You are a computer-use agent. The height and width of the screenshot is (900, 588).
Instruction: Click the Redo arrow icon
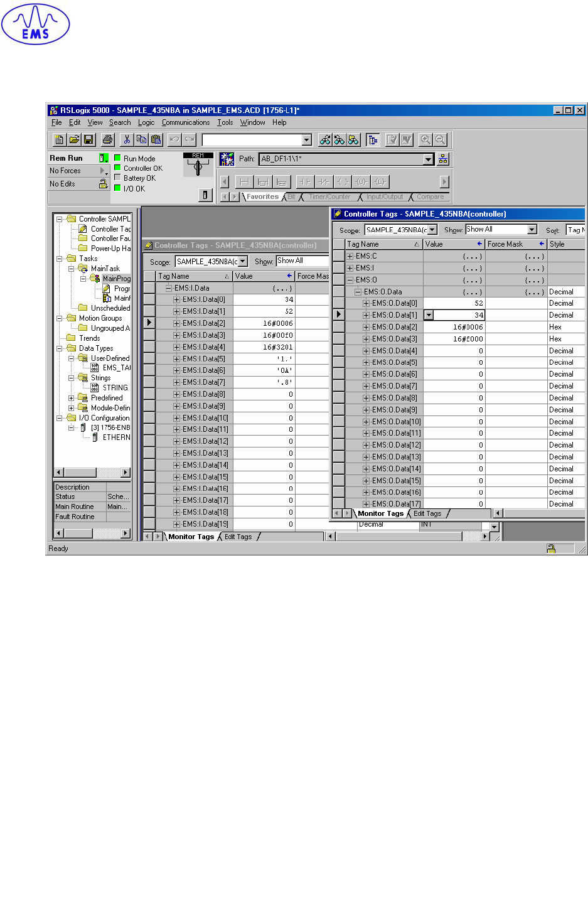(189, 140)
